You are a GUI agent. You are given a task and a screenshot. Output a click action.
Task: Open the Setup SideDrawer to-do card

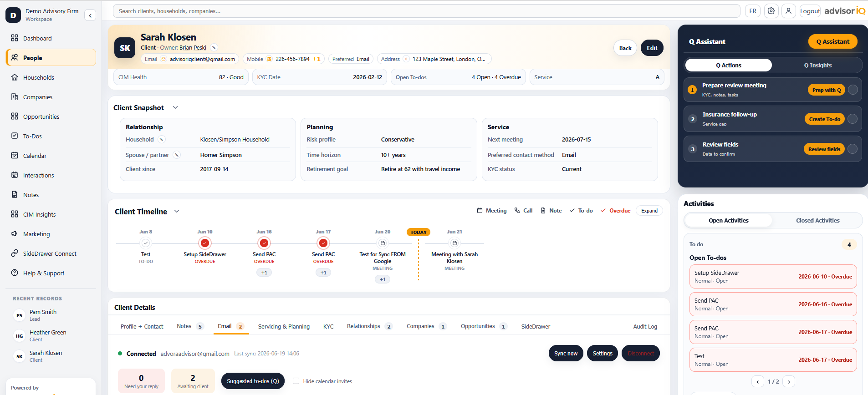pyautogui.click(x=773, y=277)
